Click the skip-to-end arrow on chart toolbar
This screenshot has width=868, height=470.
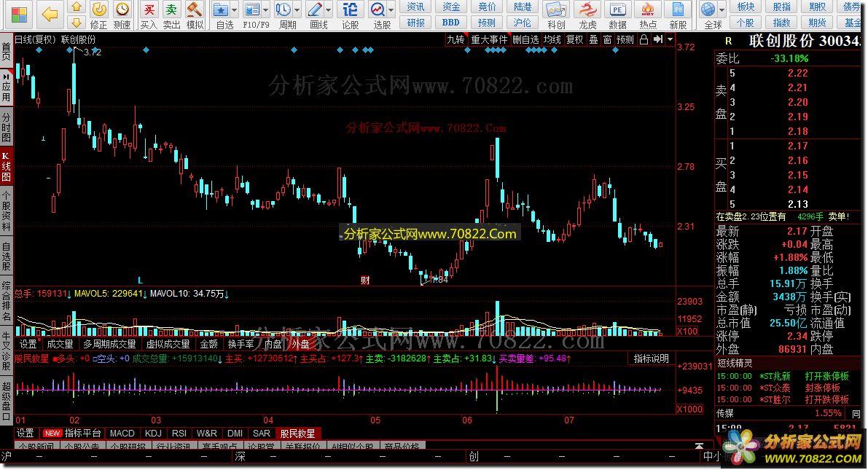pos(657,39)
